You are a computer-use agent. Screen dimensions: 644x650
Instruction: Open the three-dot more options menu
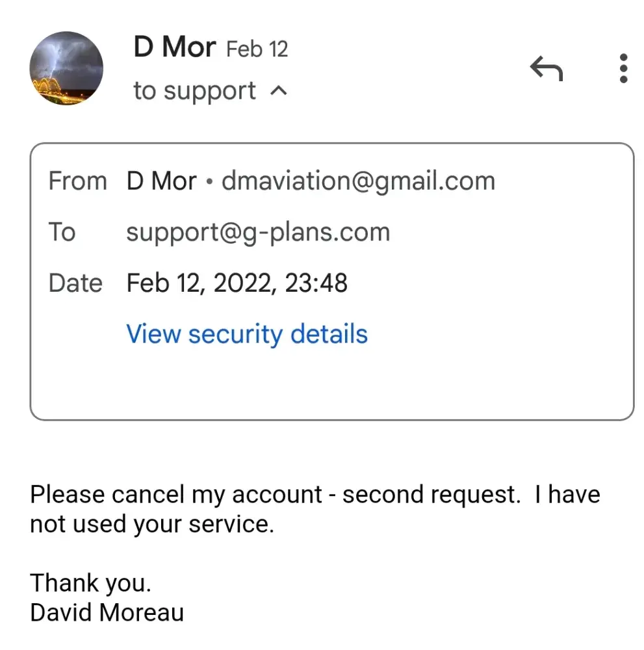pos(623,68)
